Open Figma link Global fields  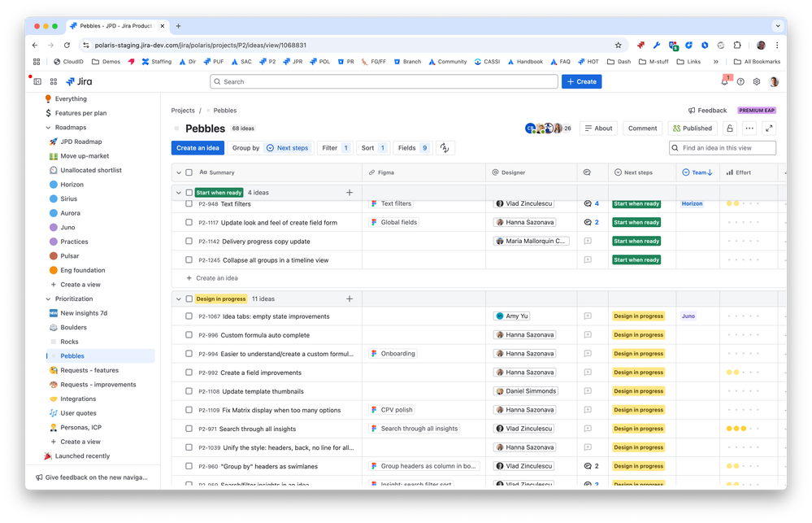[394, 222]
